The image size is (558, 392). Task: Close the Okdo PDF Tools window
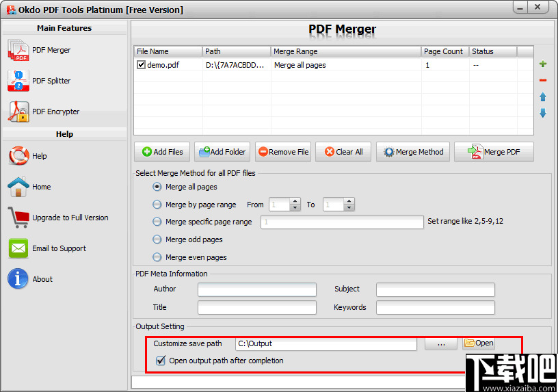click(537, 7)
